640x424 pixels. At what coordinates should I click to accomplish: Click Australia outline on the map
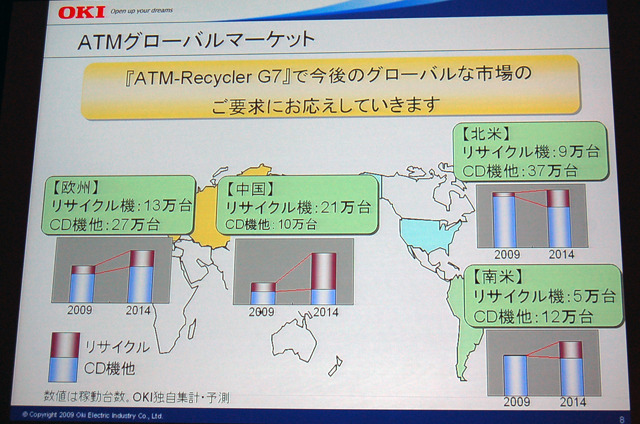pos(294,339)
